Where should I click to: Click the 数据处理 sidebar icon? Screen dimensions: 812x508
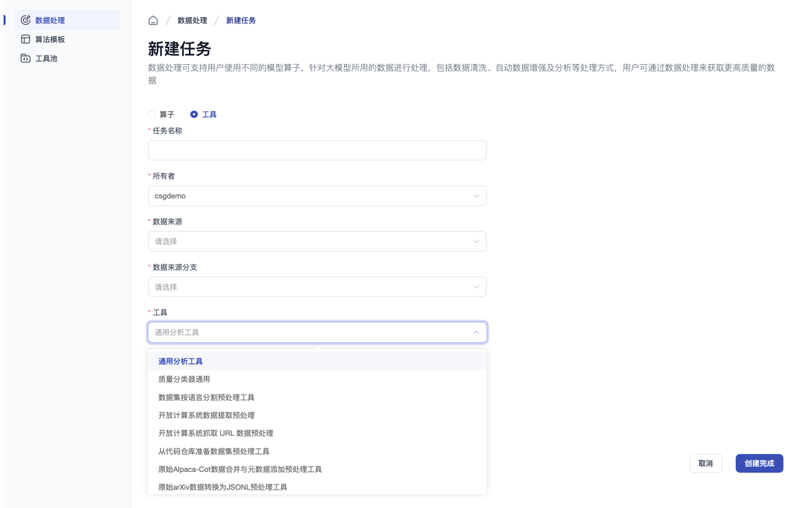coord(25,20)
